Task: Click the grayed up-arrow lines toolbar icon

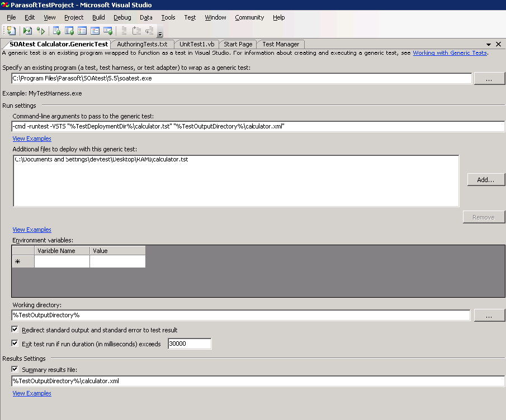Action: 137,31
